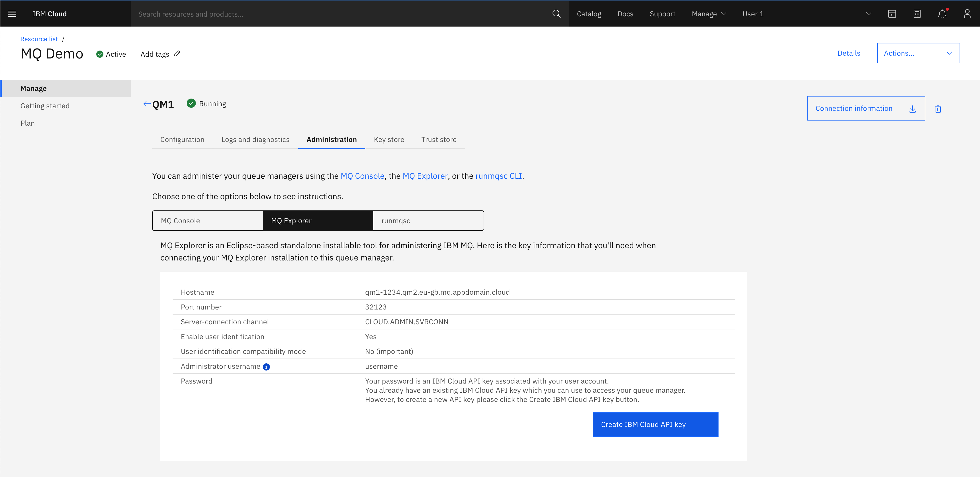Select the runmqsc option

(x=428, y=221)
